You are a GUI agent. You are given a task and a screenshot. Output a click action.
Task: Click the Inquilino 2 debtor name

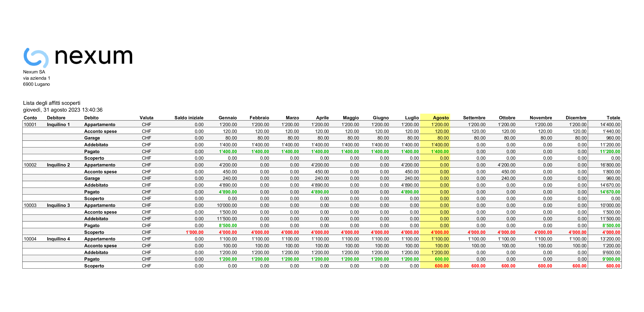tap(58, 165)
